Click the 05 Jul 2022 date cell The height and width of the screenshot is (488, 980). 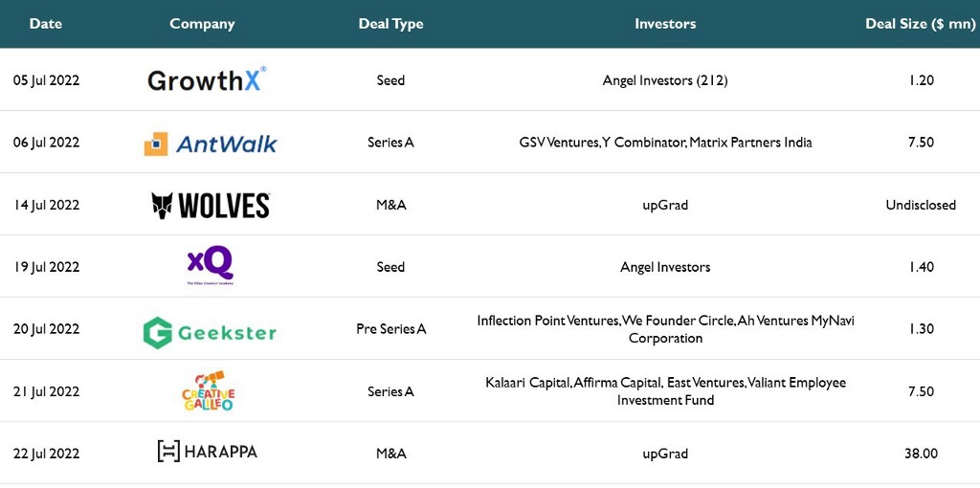[x=46, y=80]
